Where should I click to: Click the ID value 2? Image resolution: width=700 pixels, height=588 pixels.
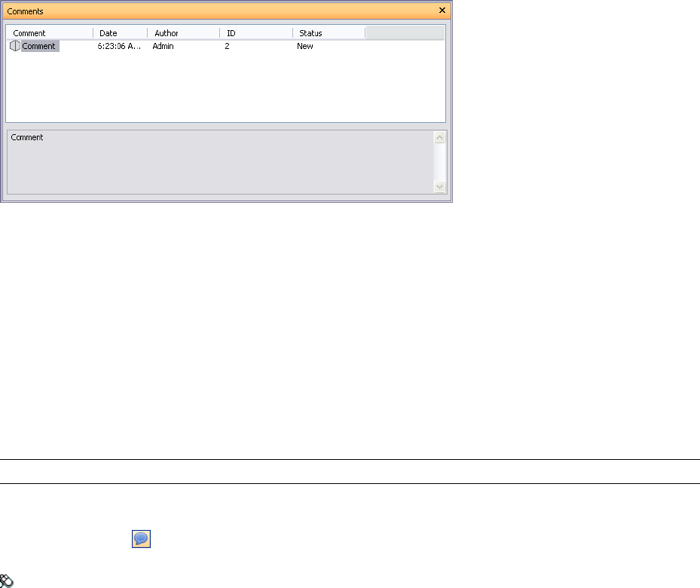tap(228, 46)
